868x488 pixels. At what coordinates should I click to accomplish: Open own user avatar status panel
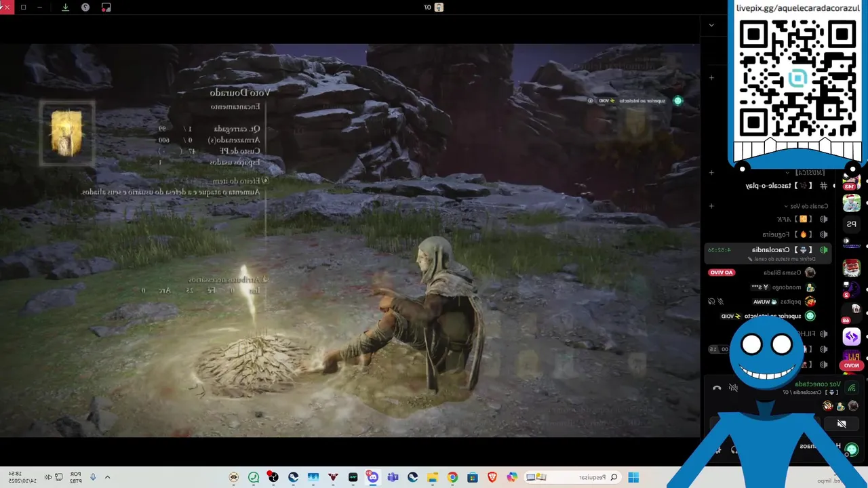(851, 449)
